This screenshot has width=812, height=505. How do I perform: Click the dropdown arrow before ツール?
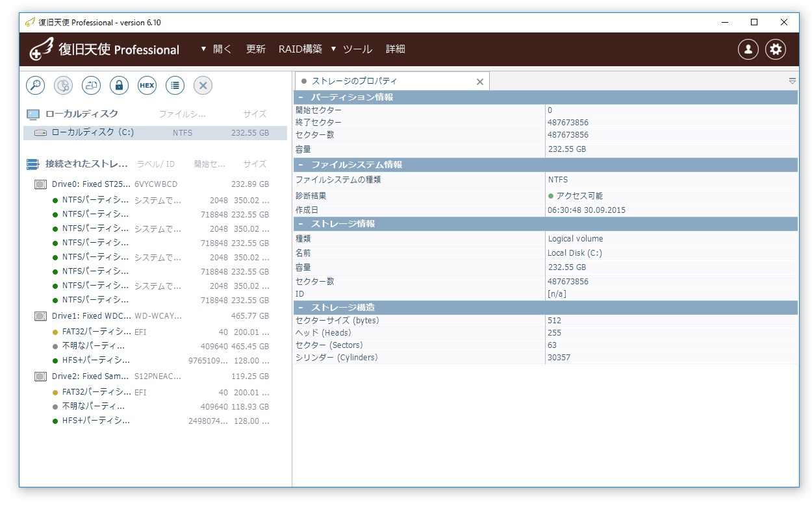coord(333,49)
